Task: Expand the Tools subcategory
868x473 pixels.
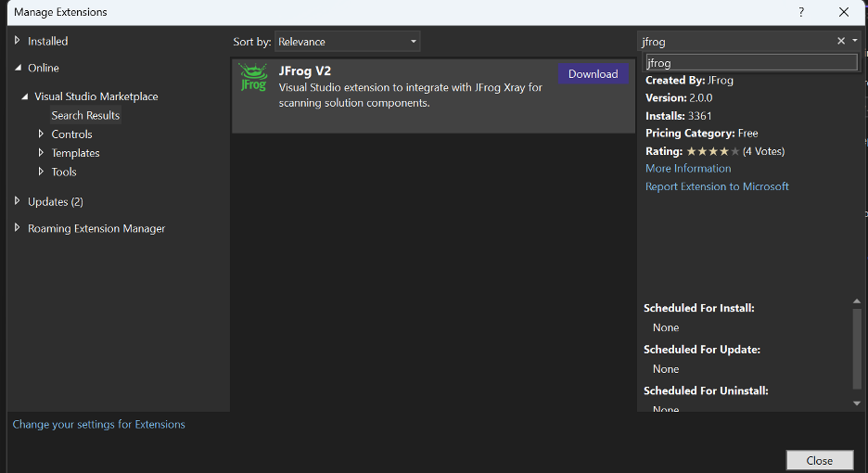Action: tap(41, 172)
